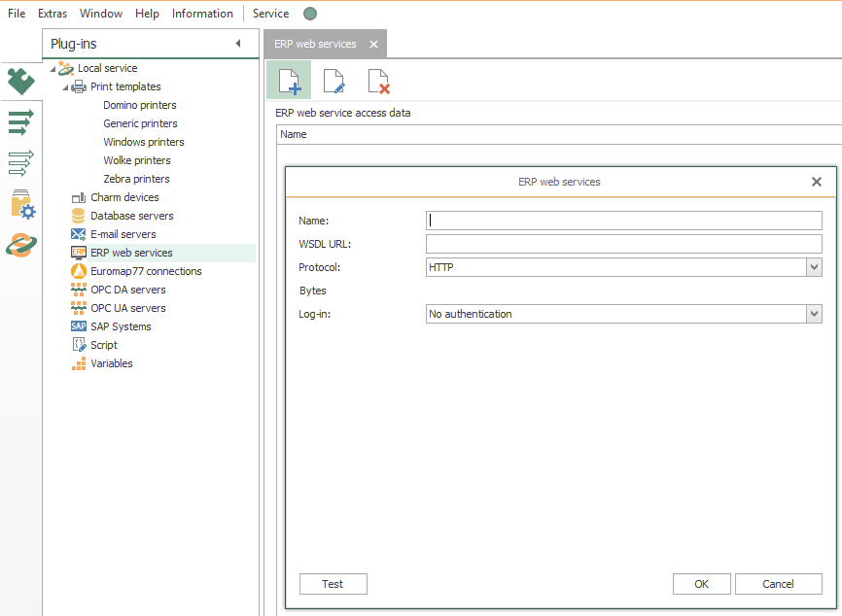Click the Variables icon
Image resolution: width=842 pixels, height=616 pixels.
tap(79, 363)
